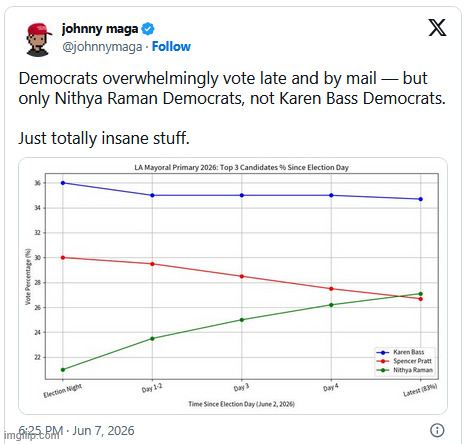The image size is (471, 444).
Task: Click the X logo icon
Action: [437, 27]
